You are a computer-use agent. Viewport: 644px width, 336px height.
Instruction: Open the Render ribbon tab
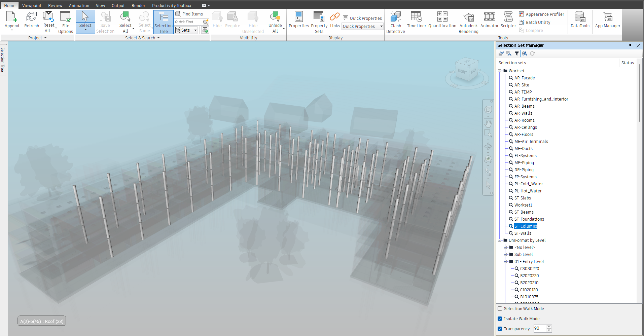coord(138,5)
